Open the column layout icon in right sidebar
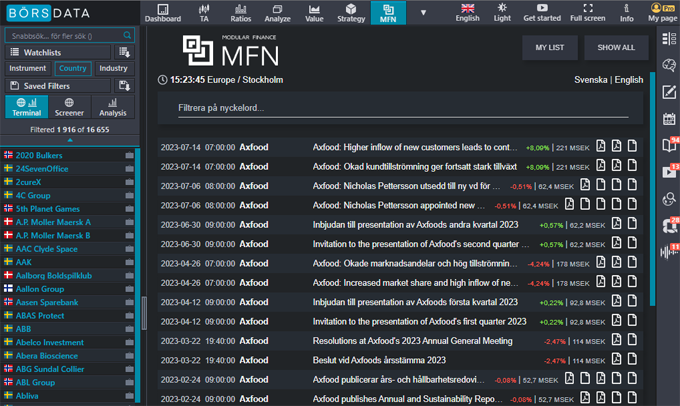 coord(669,39)
